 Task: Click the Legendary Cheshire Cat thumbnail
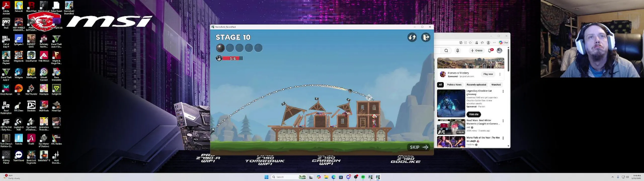click(x=451, y=103)
